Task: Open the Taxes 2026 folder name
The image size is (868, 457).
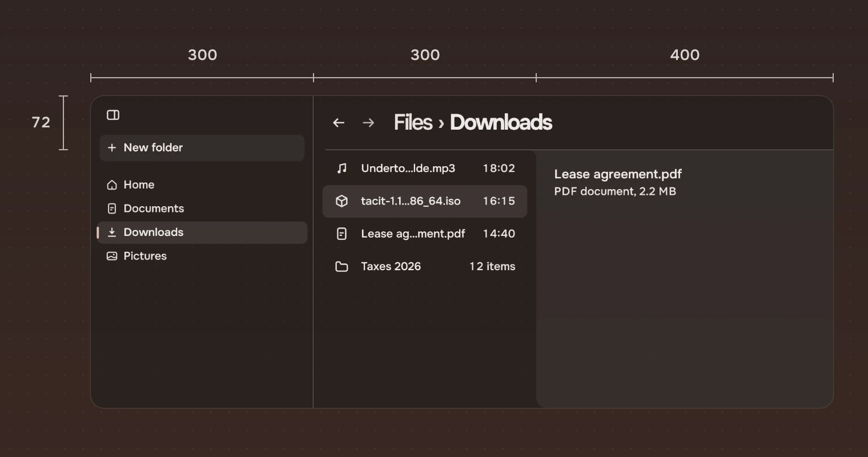Action: 391,267
